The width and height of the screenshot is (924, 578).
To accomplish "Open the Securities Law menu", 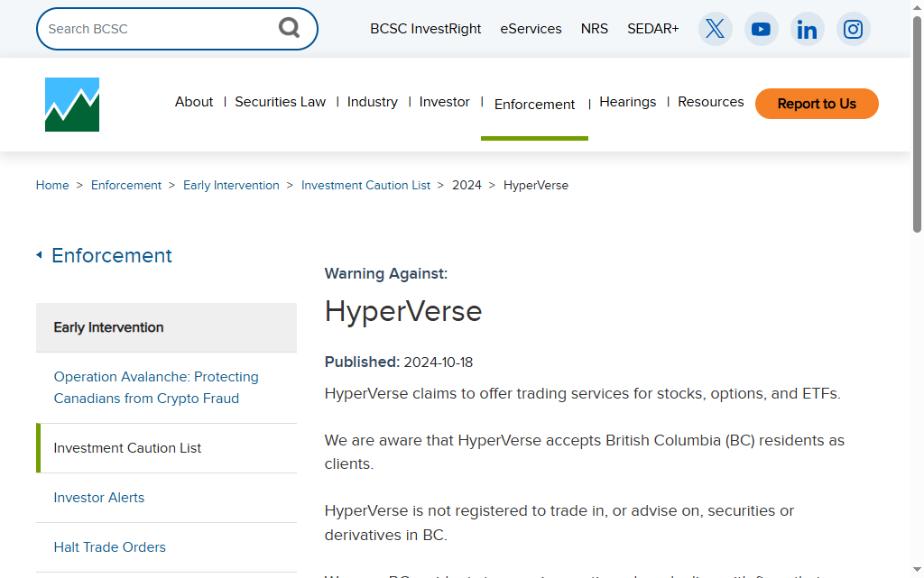I will [280, 102].
